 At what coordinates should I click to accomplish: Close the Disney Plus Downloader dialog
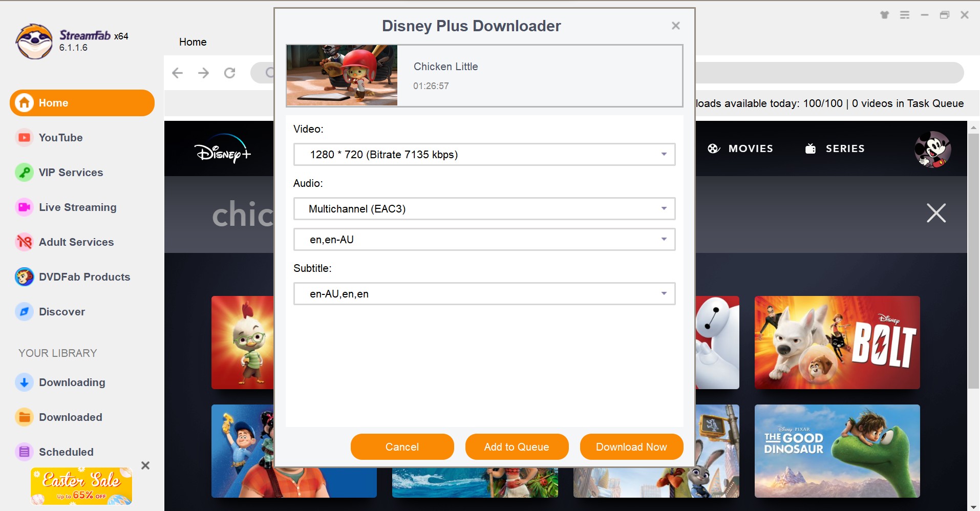676,26
